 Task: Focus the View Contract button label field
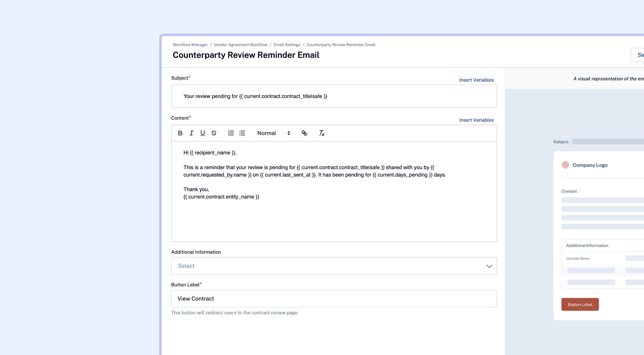click(334, 298)
